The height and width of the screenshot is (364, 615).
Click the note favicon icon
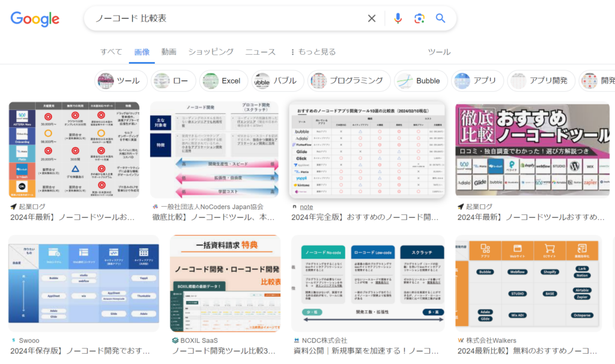[294, 207]
